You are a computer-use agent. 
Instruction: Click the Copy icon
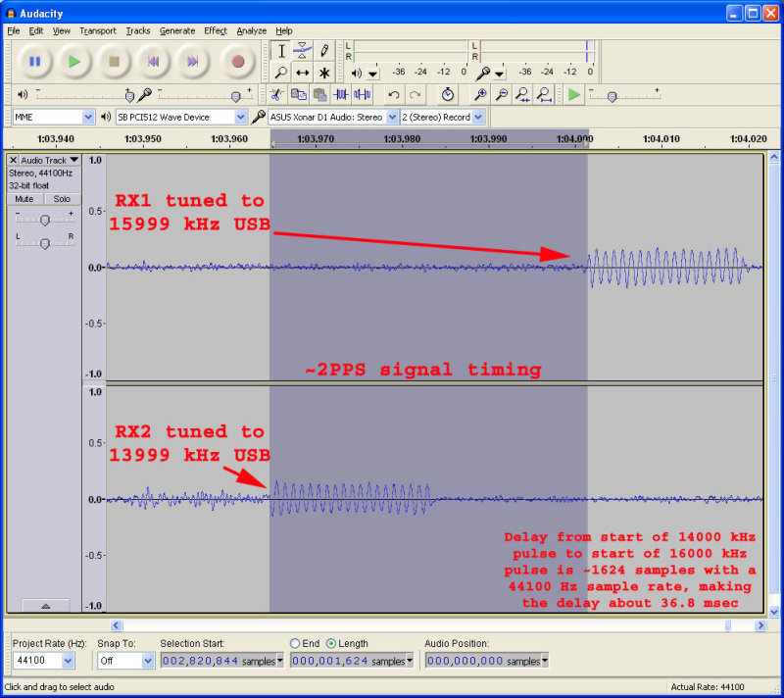pos(299,94)
